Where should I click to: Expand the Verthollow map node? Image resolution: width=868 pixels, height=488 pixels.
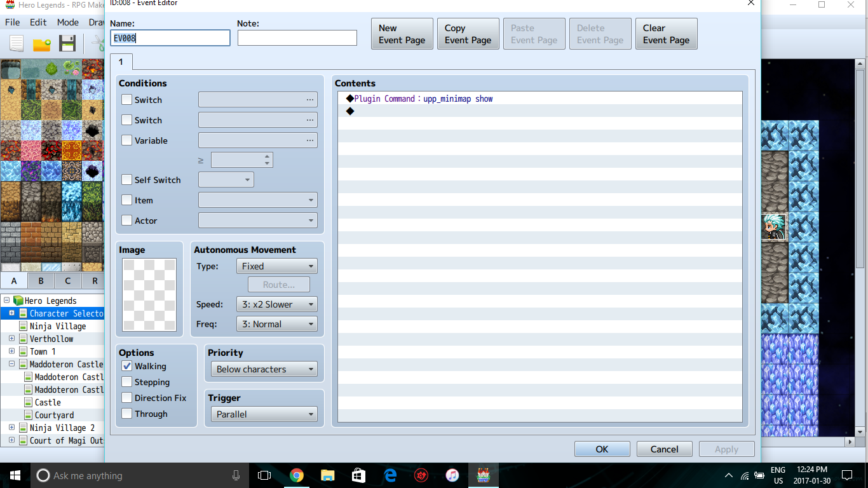click(x=11, y=339)
